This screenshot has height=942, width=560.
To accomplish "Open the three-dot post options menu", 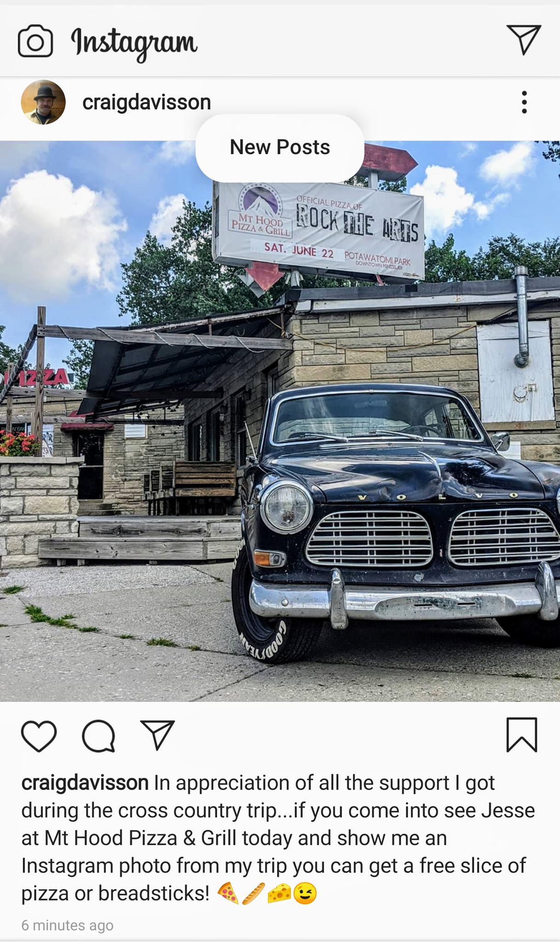I will [x=524, y=102].
